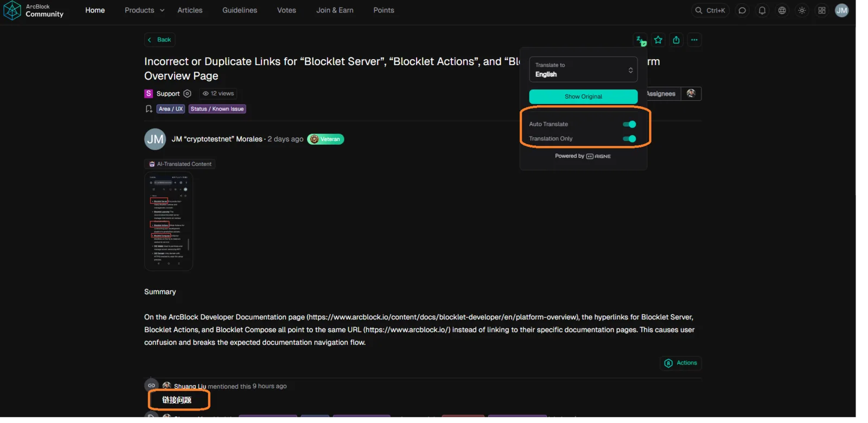
Task: Click the '2 days ago' timestamp
Action: click(x=285, y=139)
